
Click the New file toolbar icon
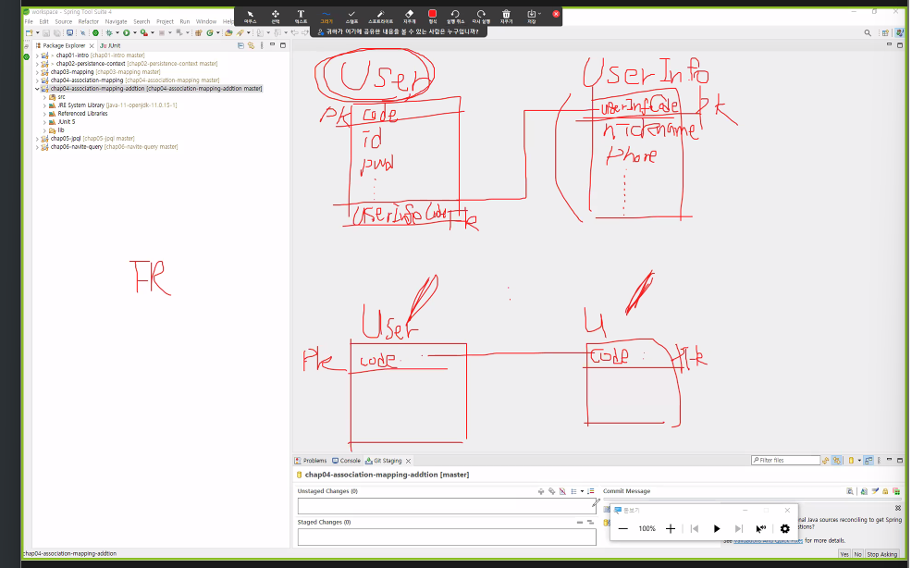[29, 33]
